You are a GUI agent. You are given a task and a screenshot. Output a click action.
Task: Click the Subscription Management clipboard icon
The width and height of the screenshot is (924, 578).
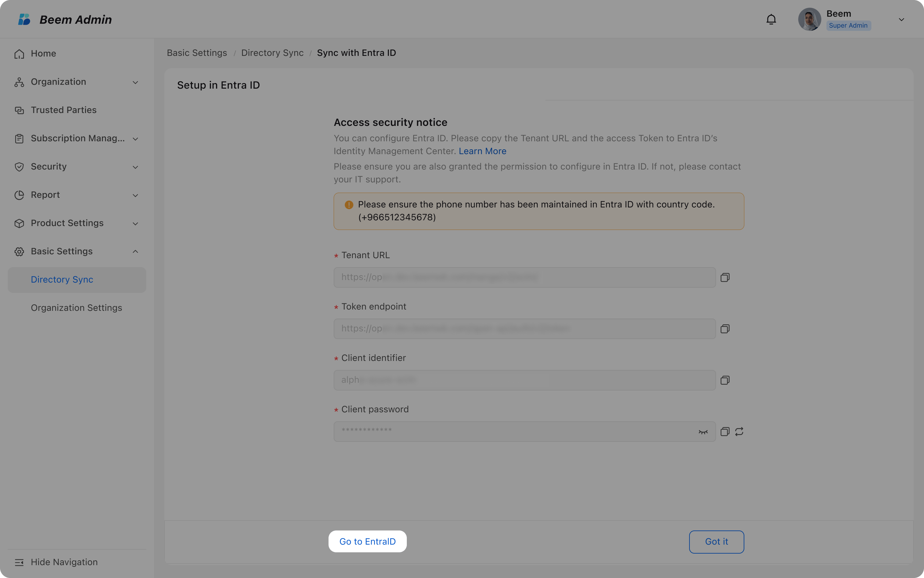coord(19,139)
